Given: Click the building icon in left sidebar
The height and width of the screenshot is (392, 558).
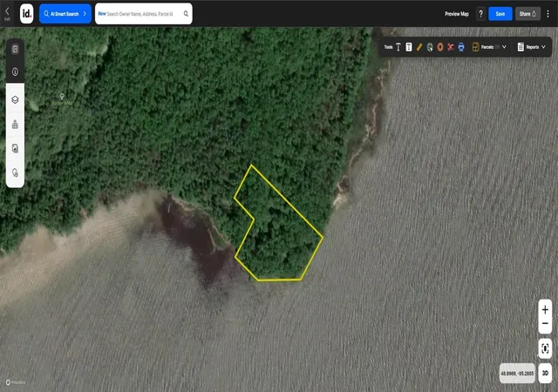Looking at the screenshot, I should tap(15, 125).
